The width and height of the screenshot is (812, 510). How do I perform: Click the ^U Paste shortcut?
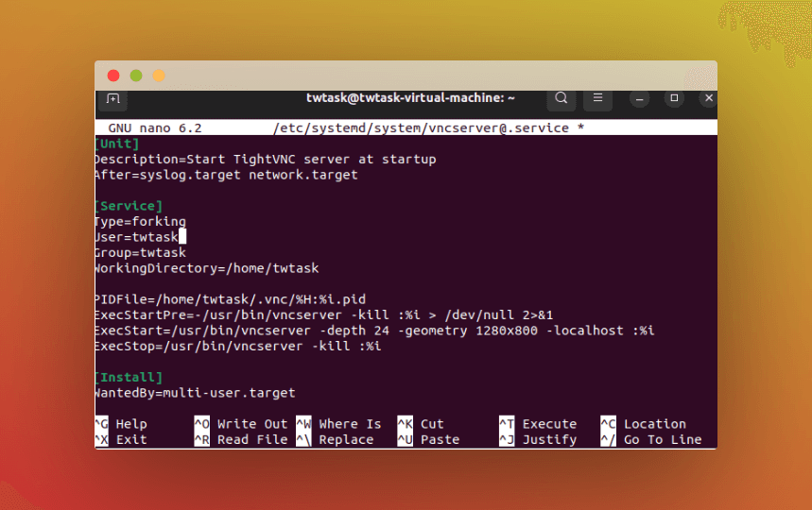429,439
